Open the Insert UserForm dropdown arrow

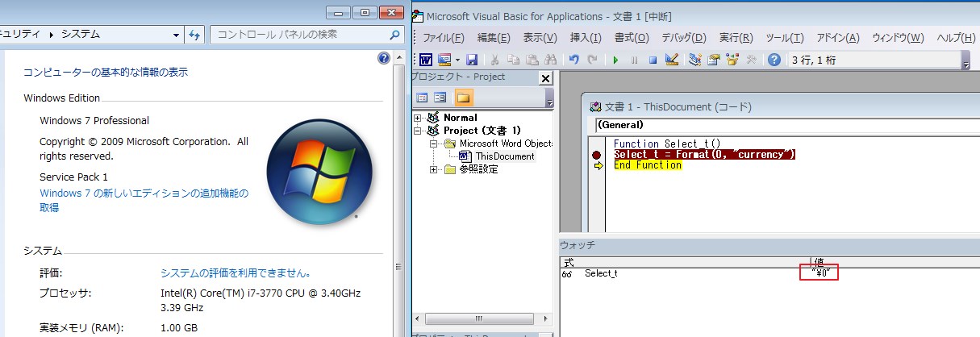coord(457,60)
